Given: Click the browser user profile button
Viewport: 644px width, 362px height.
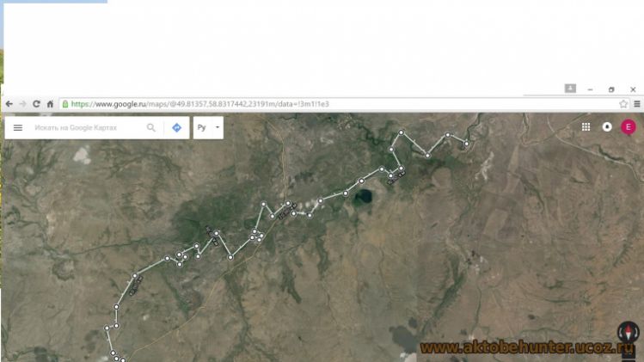Looking at the screenshot, I should [570, 88].
